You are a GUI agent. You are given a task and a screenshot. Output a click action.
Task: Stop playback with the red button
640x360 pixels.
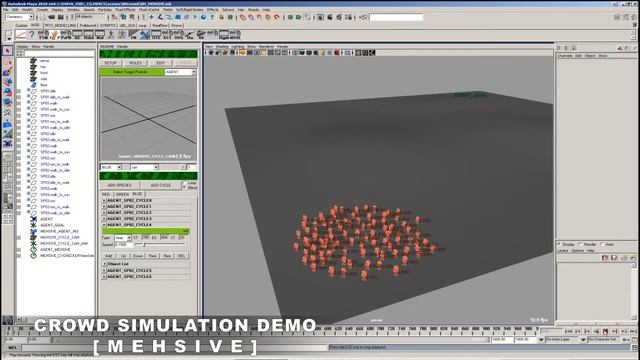[606, 331]
